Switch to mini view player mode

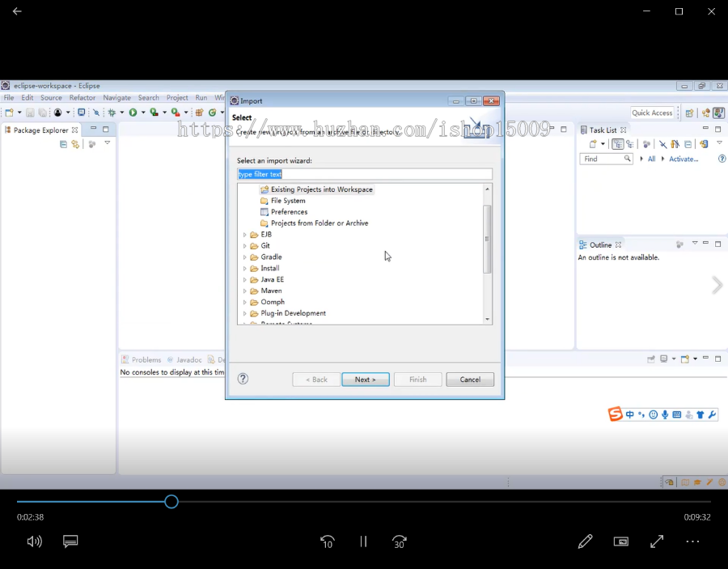tap(621, 541)
